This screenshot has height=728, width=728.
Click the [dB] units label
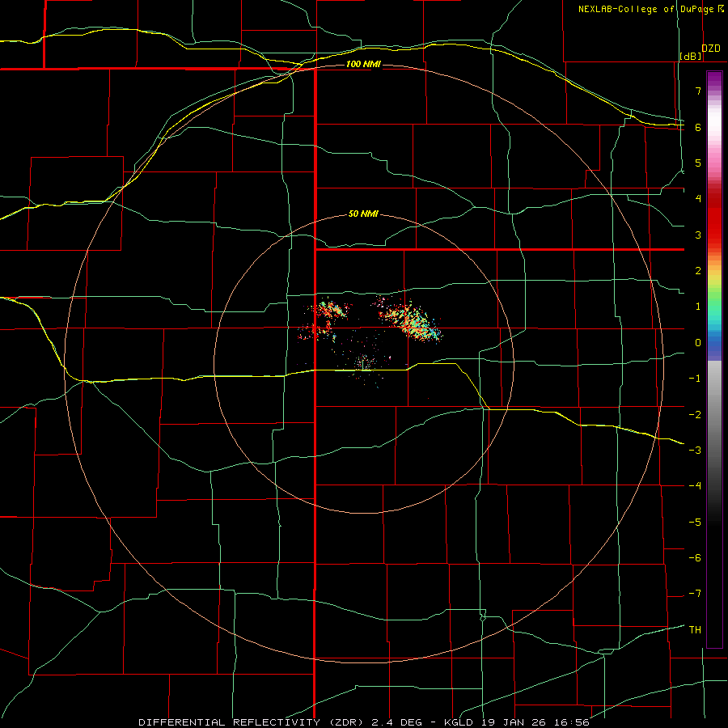[x=691, y=57]
